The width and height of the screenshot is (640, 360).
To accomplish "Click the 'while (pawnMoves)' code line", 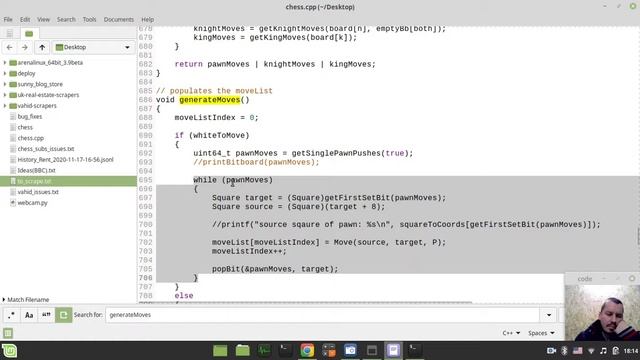I will pos(233,180).
